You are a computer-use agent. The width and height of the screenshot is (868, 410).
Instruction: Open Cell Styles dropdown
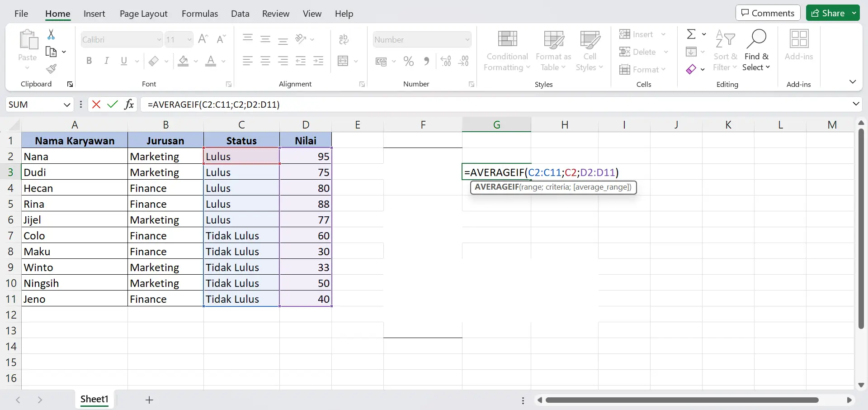coord(590,51)
